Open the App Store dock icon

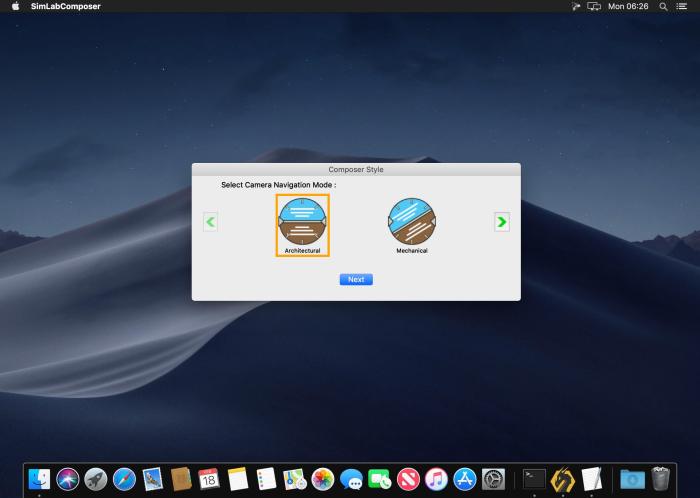point(465,479)
